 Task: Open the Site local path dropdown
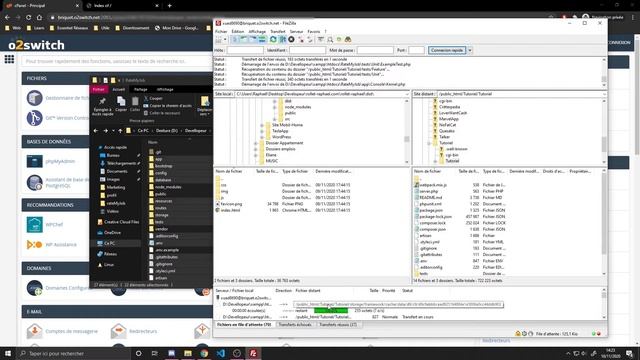coord(407,94)
